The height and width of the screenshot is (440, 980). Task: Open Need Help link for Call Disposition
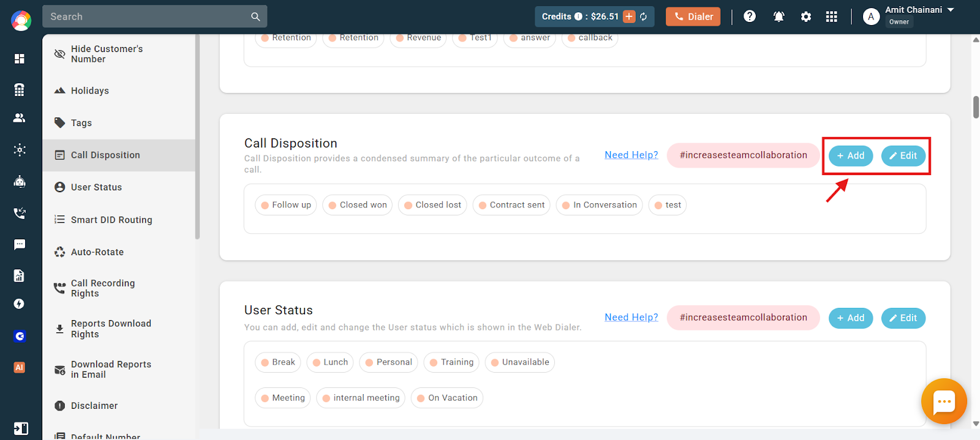[631, 155]
